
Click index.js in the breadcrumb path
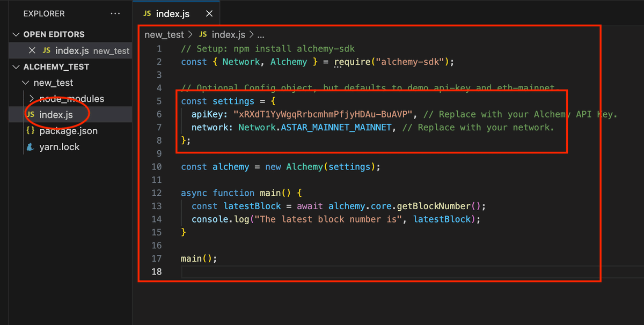tap(229, 34)
